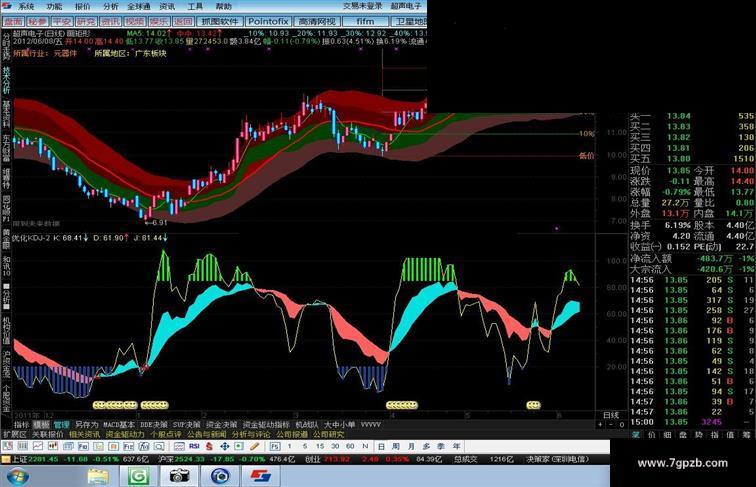This screenshot has height=487, width=756.
Task: Select the 基本资料 side tab
Action: 6,114
